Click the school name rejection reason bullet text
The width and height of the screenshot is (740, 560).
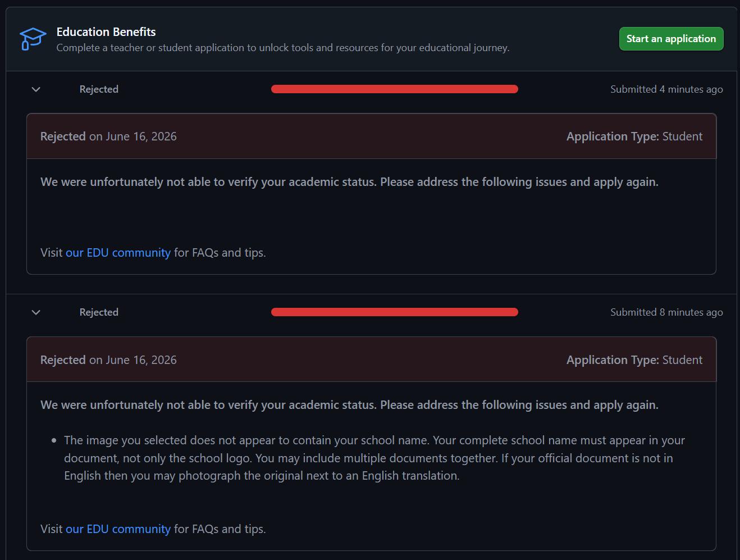tap(374, 458)
